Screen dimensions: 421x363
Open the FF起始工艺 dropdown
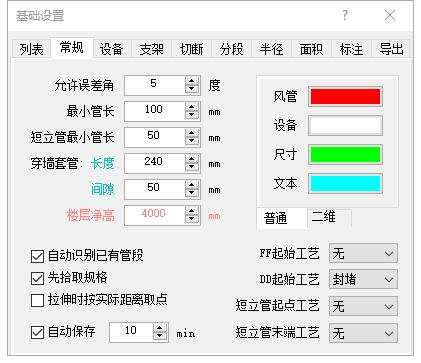pos(363,254)
